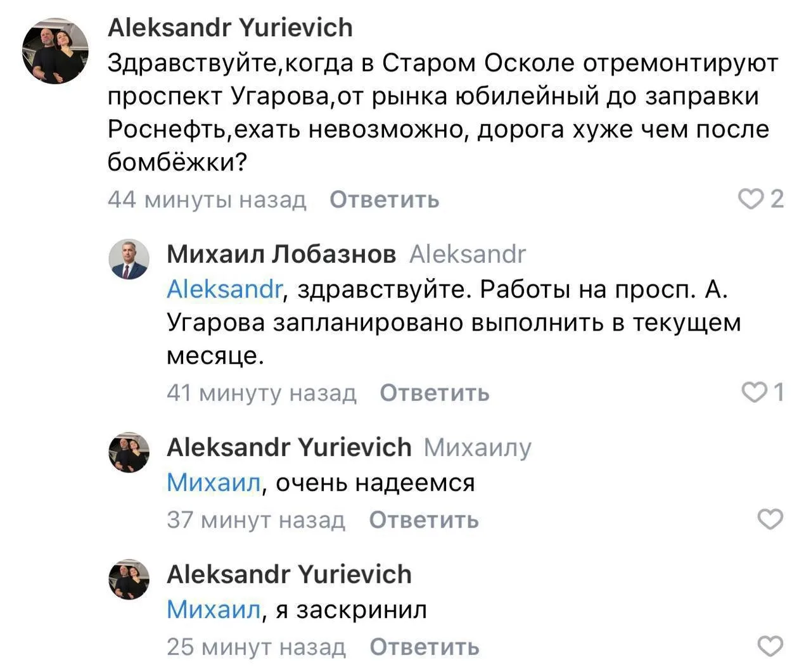Click blue Михаил mention before "я заскринил"
This screenshot has height=672, width=811.
pos(213,609)
